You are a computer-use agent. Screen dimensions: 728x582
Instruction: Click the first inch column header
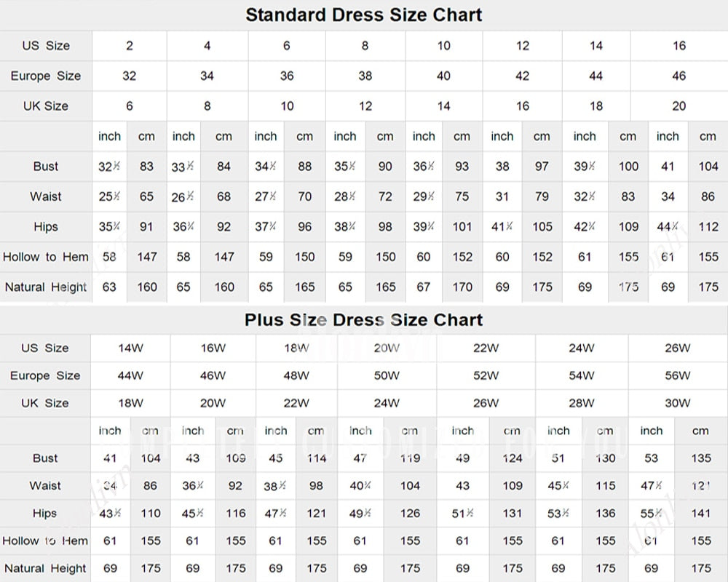pos(109,136)
